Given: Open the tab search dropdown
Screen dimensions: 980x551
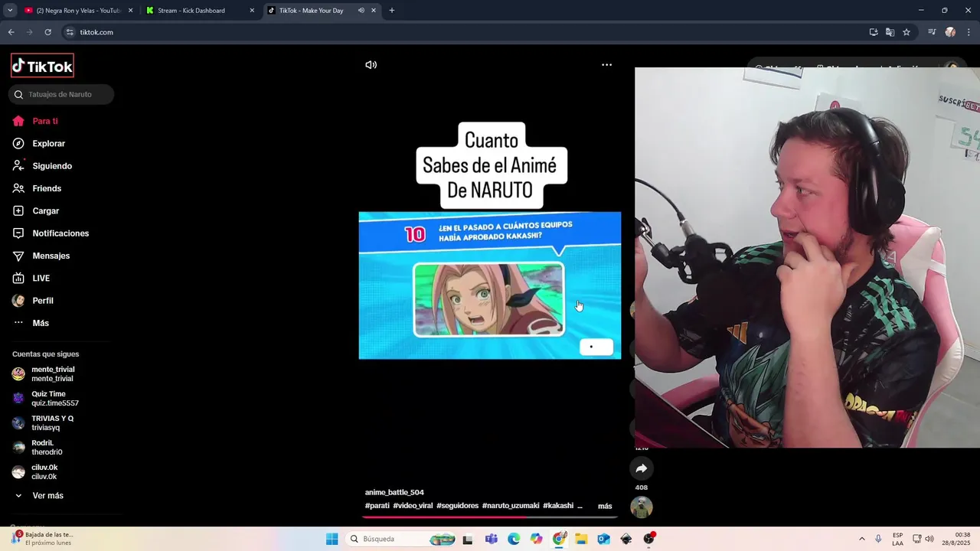Looking at the screenshot, I should coord(10,11).
